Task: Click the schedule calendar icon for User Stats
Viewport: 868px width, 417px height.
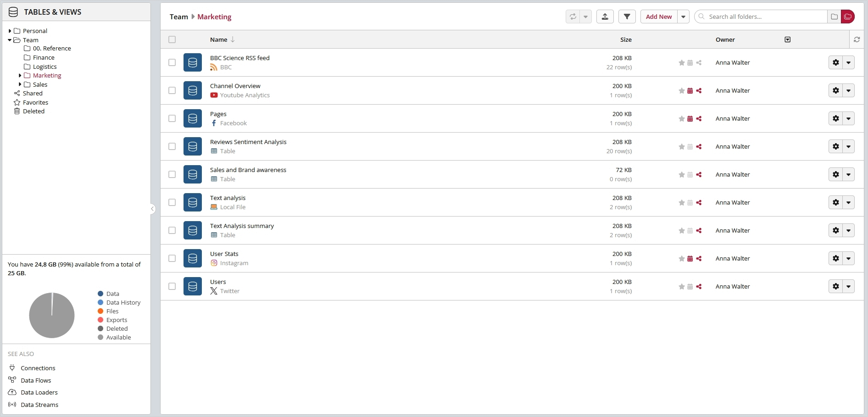Action: 690,259
